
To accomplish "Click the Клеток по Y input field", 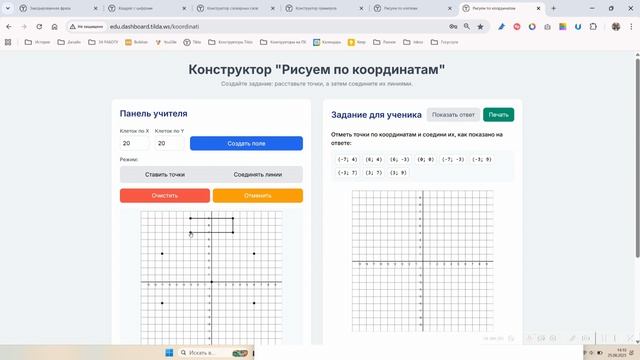I will pyautogui.click(x=169, y=143).
